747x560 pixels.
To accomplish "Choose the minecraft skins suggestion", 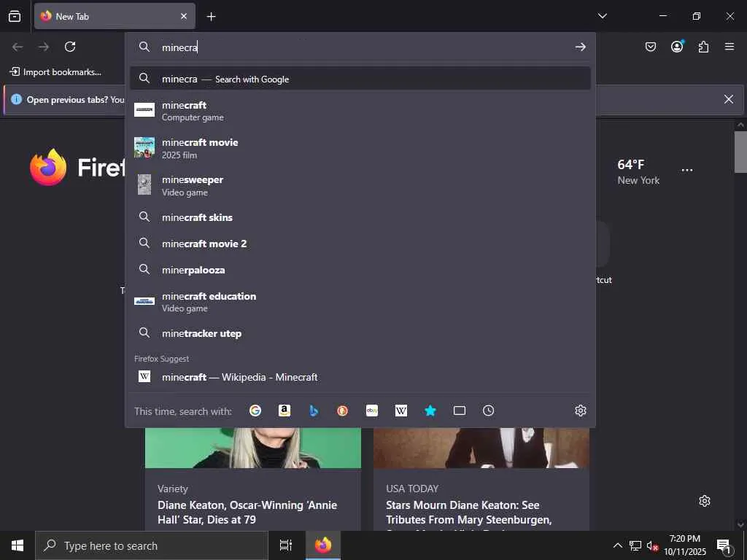I will [360, 217].
